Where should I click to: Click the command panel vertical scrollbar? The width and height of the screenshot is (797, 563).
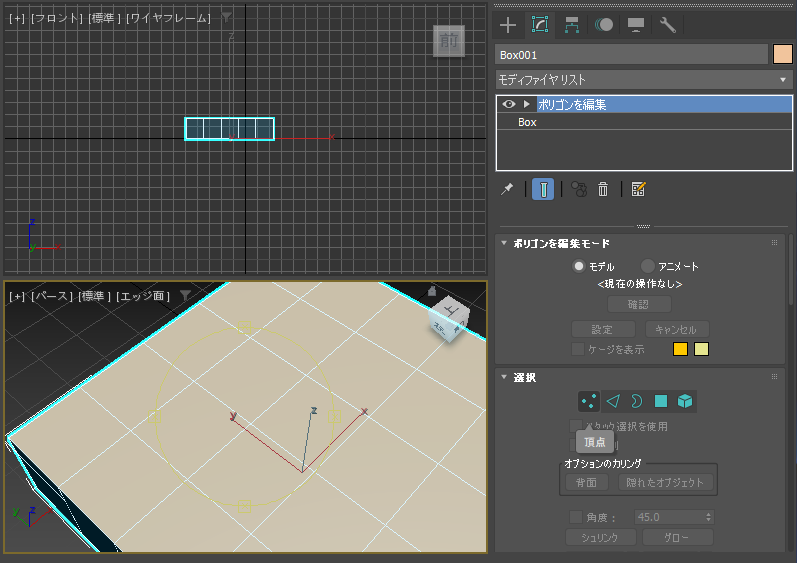(x=791, y=269)
